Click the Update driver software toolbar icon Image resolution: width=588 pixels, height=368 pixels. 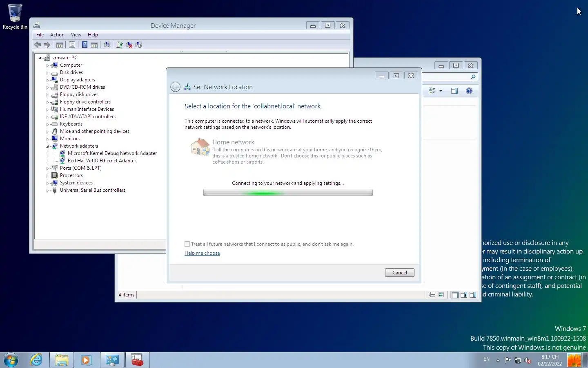[x=120, y=45]
